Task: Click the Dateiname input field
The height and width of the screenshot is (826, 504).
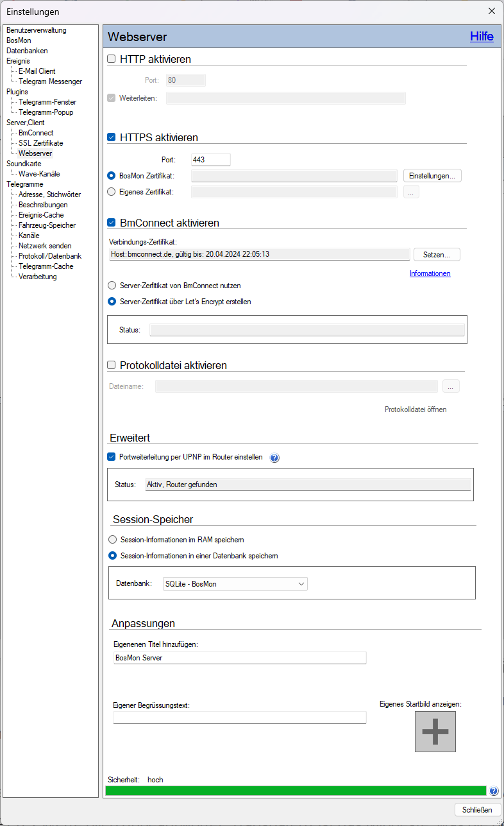Action: [297, 386]
